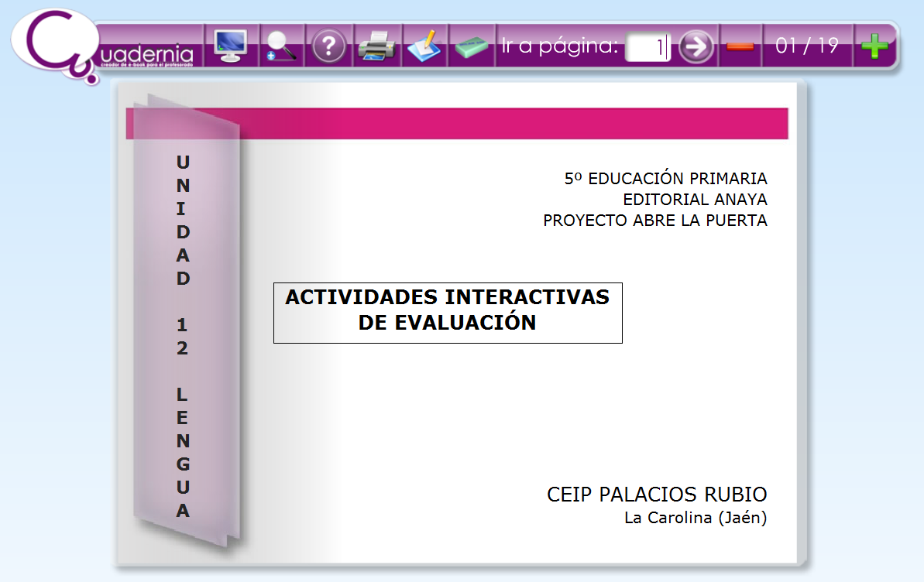Activate the magnifying glass zoom tool
This screenshot has width=924, height=582.
click(280, 46)
